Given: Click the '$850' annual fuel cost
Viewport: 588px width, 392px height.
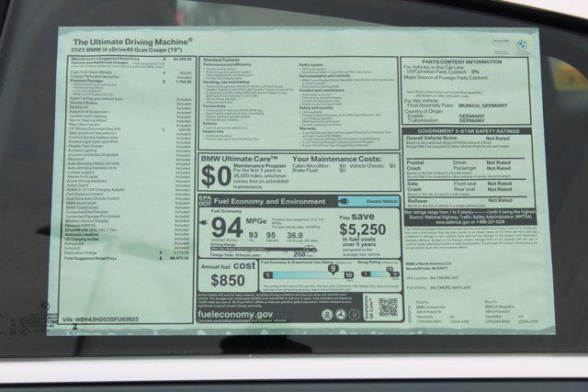Looking at the screenshot, I should pyautogui.click(x=228, y=280).
